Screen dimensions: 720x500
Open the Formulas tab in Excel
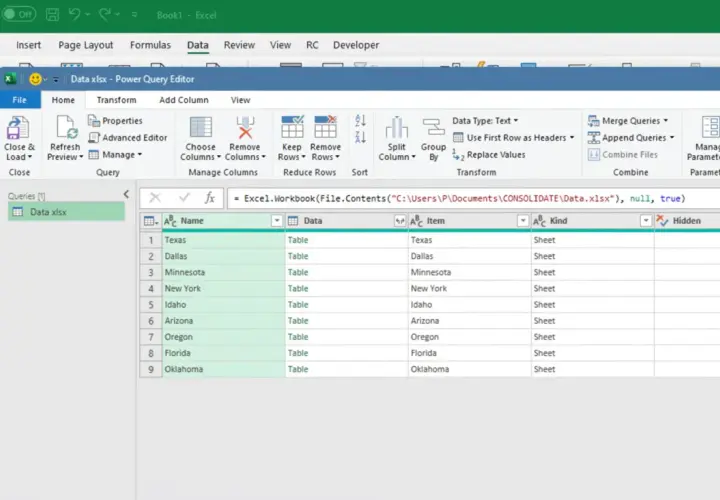click(150, 45)
